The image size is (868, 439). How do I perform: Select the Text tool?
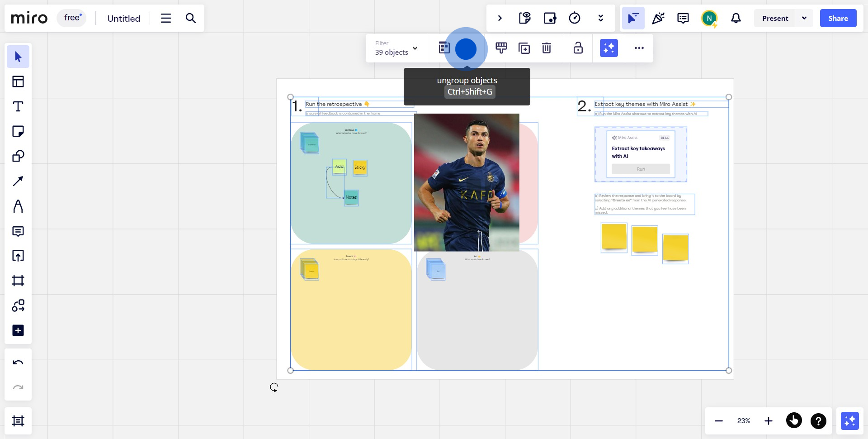point(18,107)
